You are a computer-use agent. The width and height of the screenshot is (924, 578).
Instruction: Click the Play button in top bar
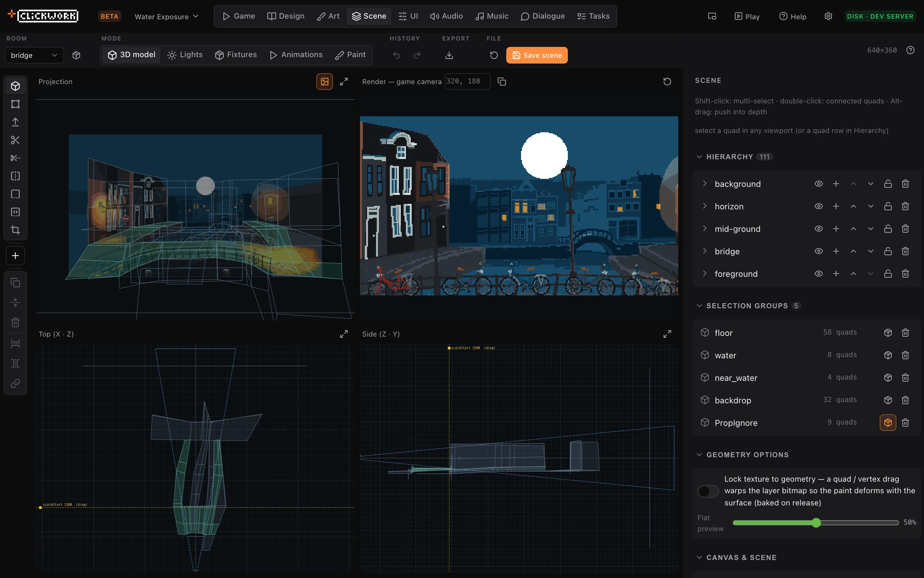[747, 16]
